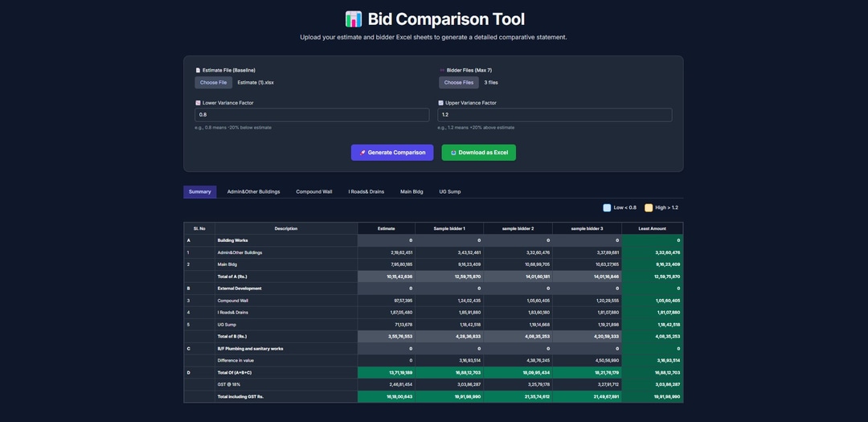Click the chart icon beside Upper Variance Factor
The height and width of the screenshot is (422, 868).
tap(440, 103)
